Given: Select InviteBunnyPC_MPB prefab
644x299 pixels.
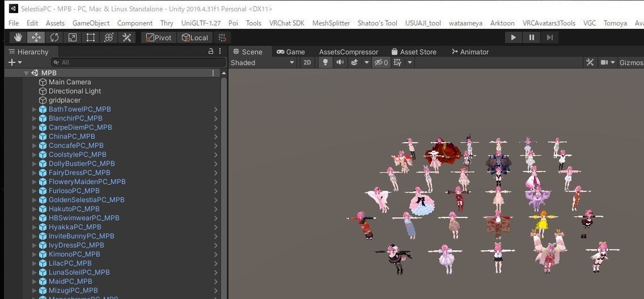Looking at the screenshot, I should (81, 236).
